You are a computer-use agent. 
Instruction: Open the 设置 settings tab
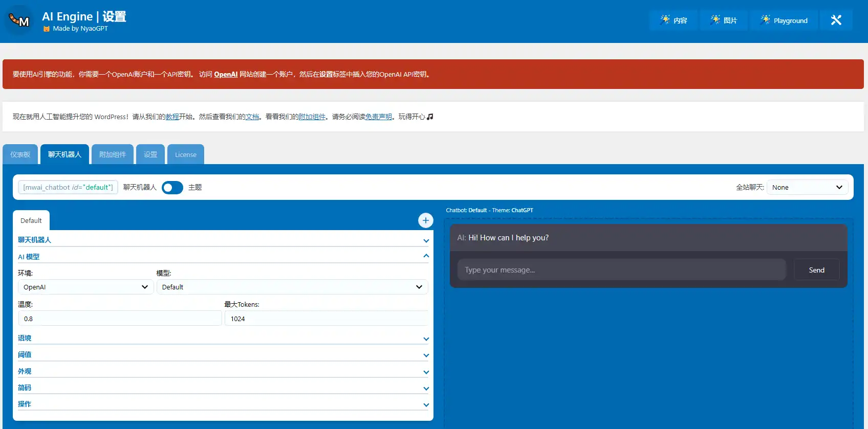point(150,154)
